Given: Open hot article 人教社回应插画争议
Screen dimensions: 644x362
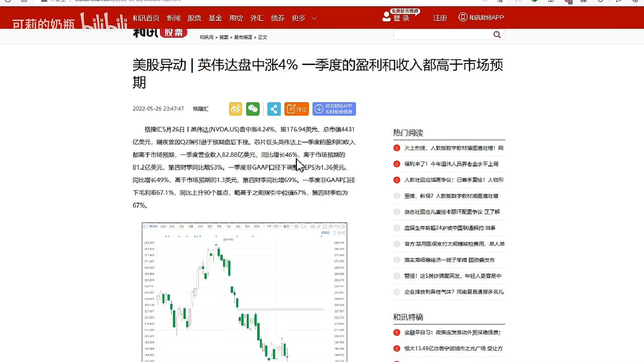Looking at the screenshot, I should click(454, 180).
